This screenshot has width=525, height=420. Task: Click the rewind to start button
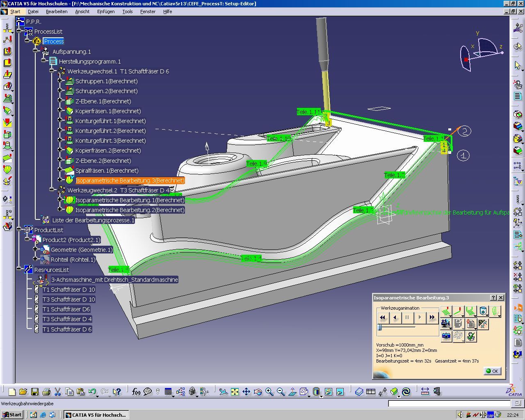pos(383,317)
